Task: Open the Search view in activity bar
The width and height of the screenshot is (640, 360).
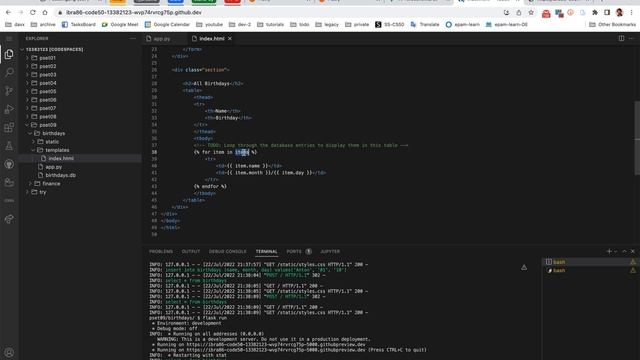Action: coord(9,72)
